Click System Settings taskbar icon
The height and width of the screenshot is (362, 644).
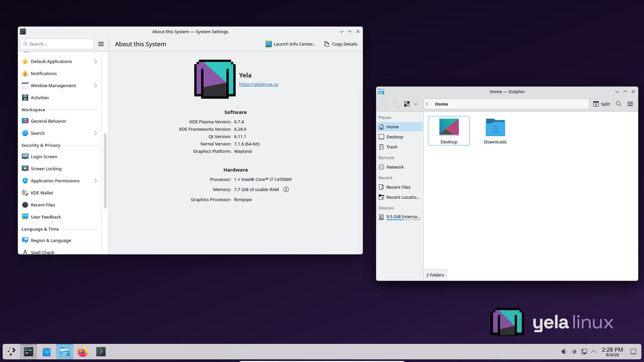tap(29, 352)
